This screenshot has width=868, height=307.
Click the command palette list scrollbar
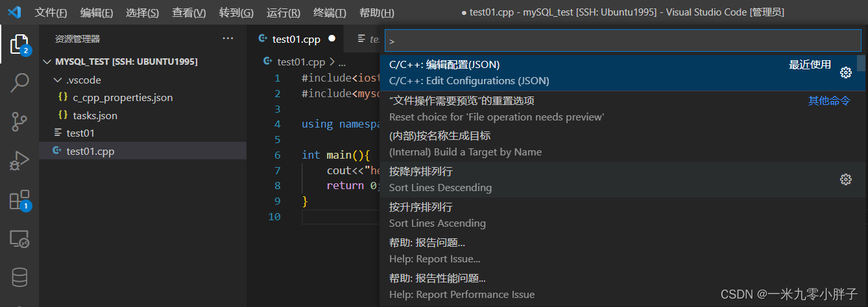[x=861, y=63]
